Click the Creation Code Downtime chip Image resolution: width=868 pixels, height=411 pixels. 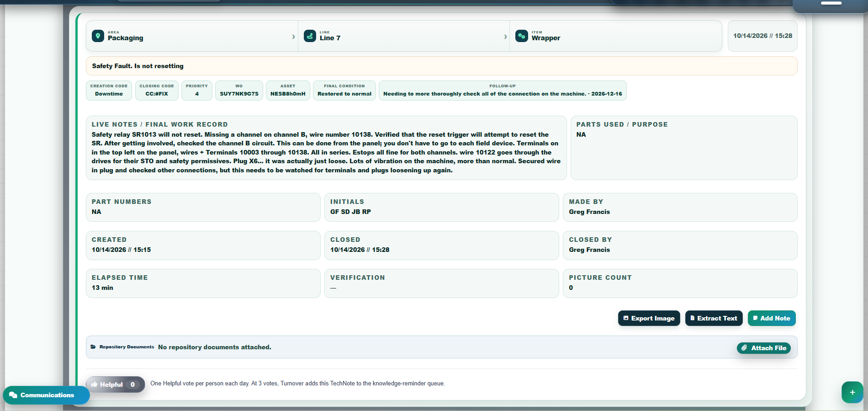[109, 90]
